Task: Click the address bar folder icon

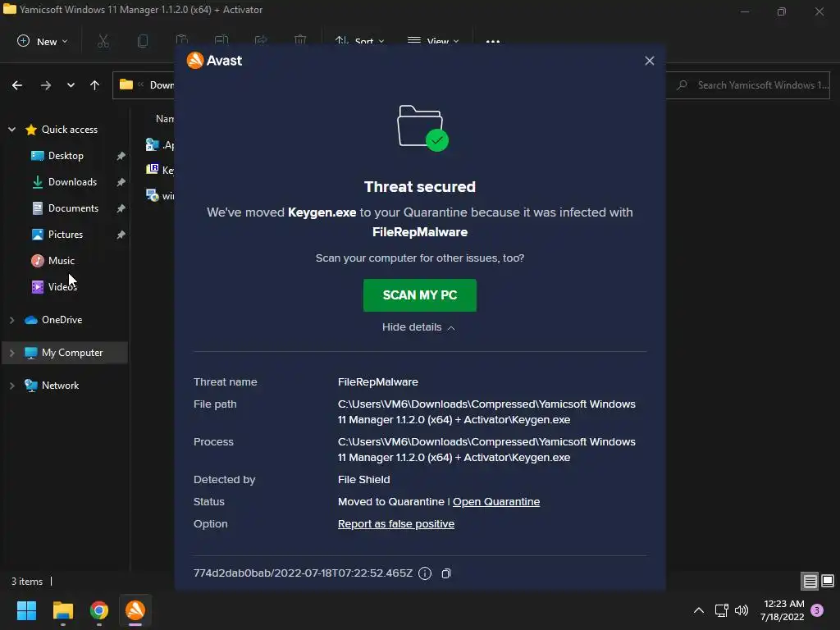Action: [126, 84]
